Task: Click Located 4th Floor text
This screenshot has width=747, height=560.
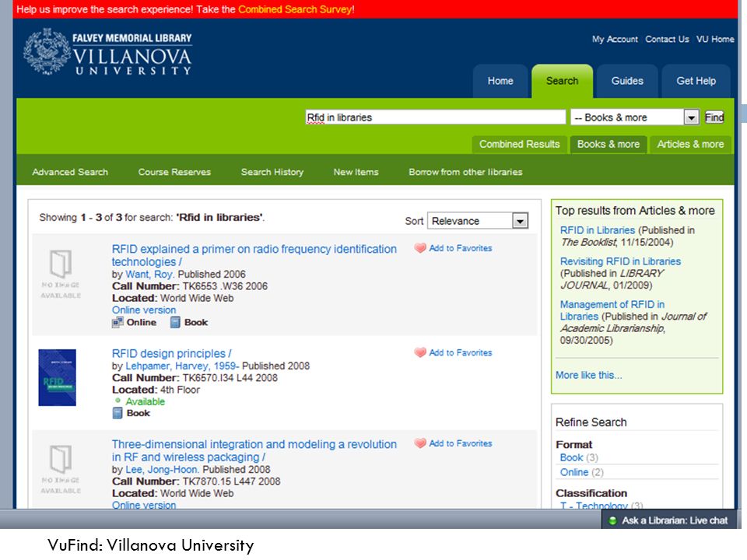Action: point(156,390)
